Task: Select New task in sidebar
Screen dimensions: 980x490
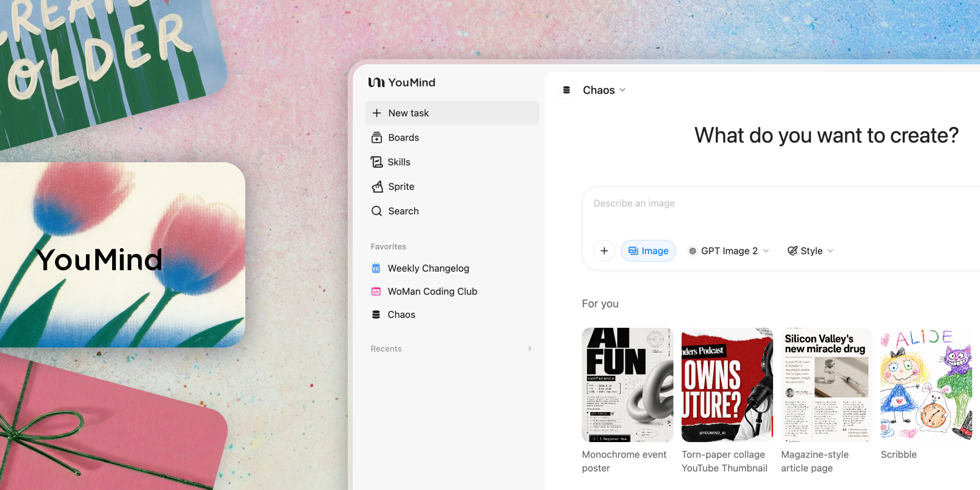Action: [x=452, y=113]
